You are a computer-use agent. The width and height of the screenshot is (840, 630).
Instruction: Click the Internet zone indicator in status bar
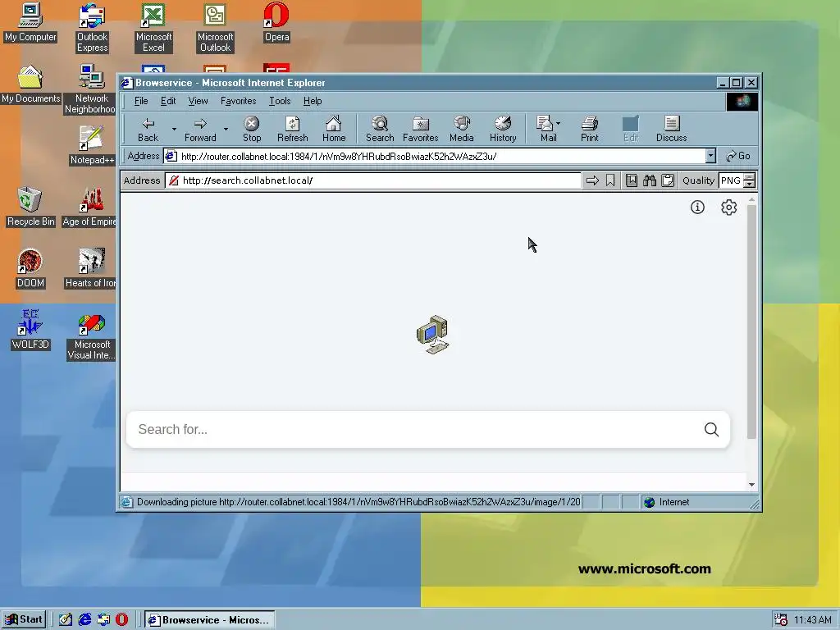[x=695, y=502]
